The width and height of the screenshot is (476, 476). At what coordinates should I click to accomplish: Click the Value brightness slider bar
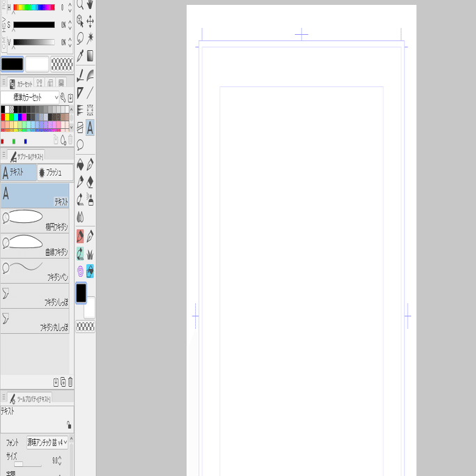(x=34, y=42)
